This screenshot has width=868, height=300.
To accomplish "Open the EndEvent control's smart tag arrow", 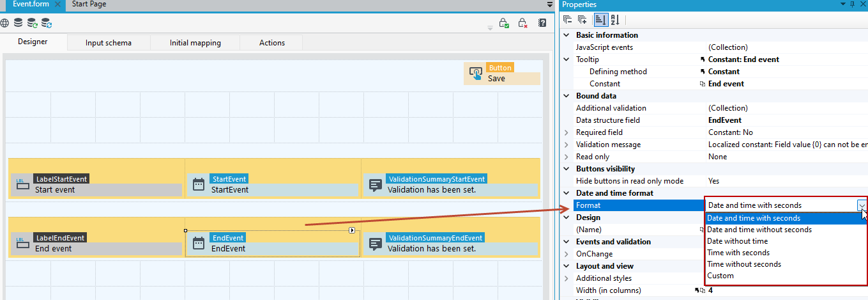I will tap(352, 230).
